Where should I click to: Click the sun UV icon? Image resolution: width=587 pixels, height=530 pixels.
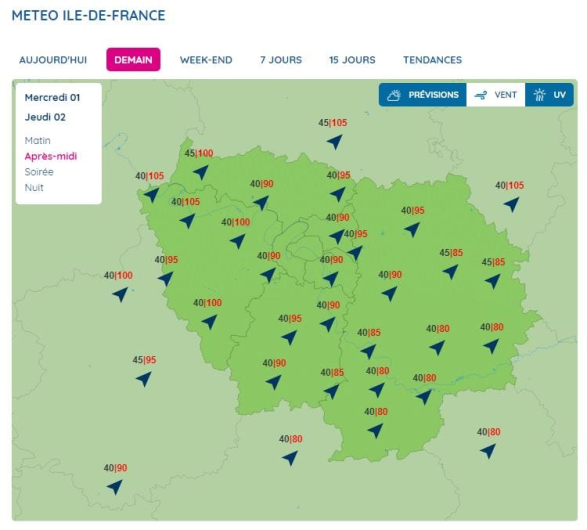coord(539,95)
